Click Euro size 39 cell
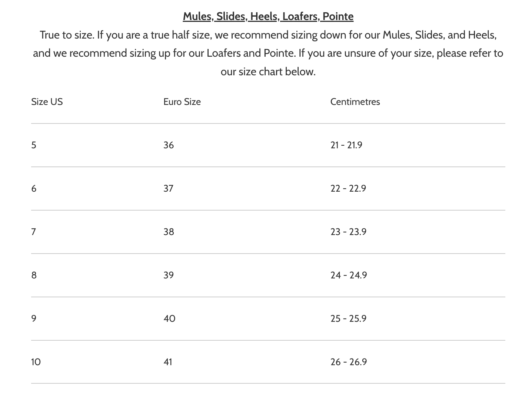The height and width of the screenshot is (413, 532). [169, 275]
